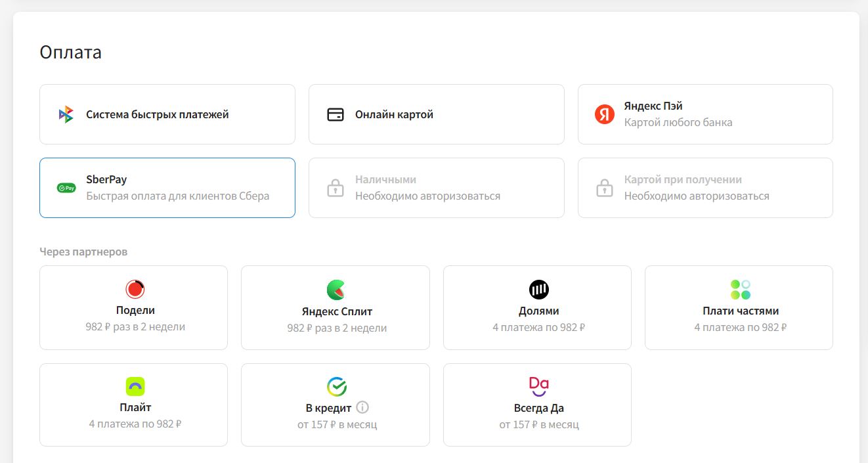Image resolution: width=868 pixels, height=463 pixels.
Task: Select the В кредит credit option
Action: pos(336,405)
